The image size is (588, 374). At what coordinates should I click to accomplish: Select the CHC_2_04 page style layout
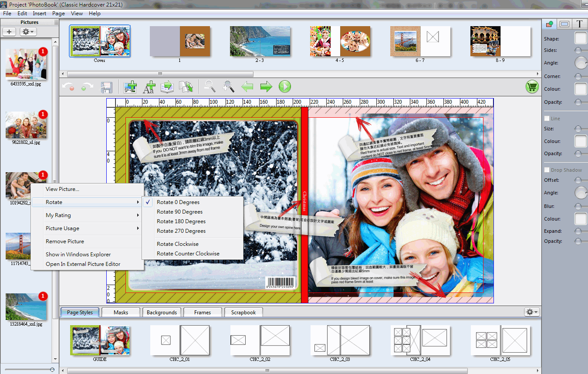pos(421,340)
